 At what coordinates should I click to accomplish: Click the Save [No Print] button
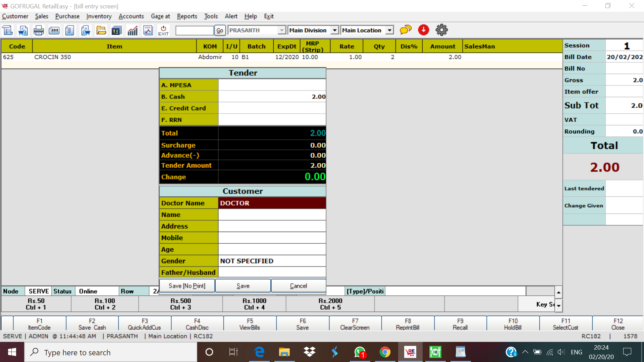[187, 286]
